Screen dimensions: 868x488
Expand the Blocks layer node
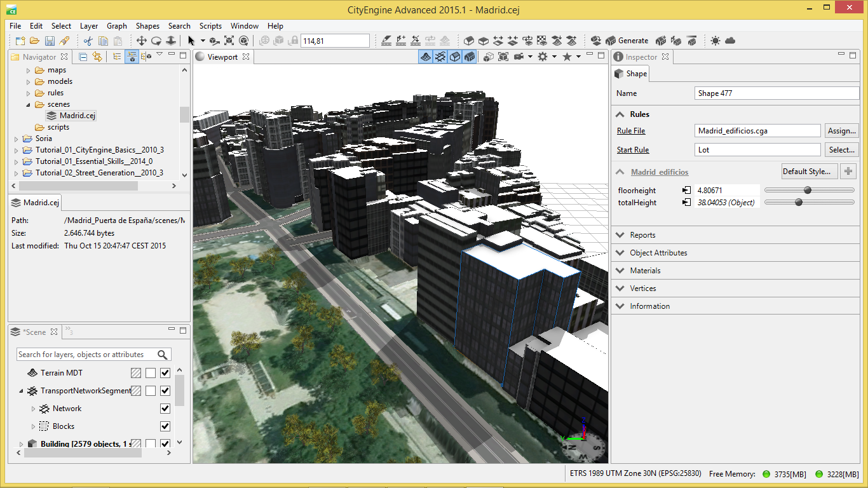pyautogui.click(x=33, y=426)
